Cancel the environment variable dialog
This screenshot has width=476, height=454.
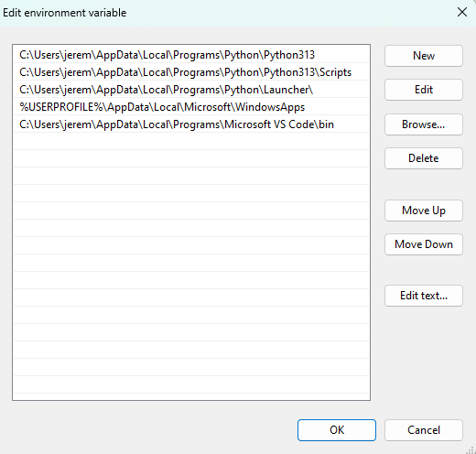click(x=424, y=430)
